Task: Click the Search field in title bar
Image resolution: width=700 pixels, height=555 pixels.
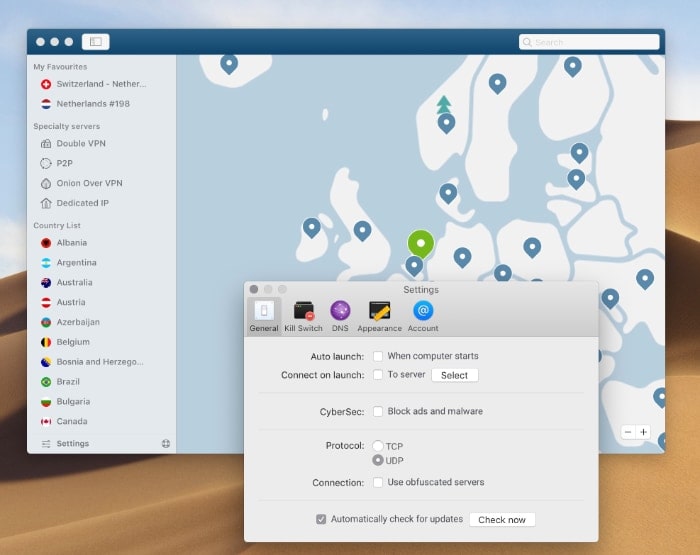Action: pos(589,42)
